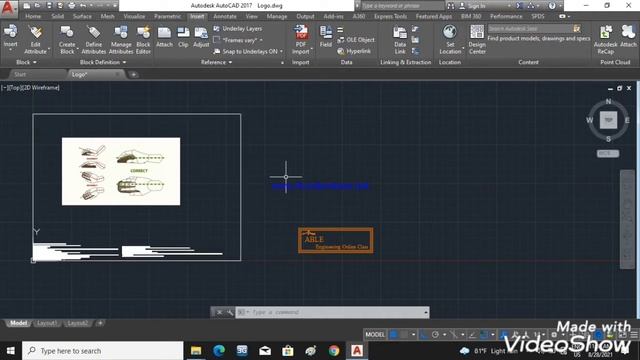This screenshot has height=360, width=640.
Task: Open the Design Center
Action: [477, 39]
